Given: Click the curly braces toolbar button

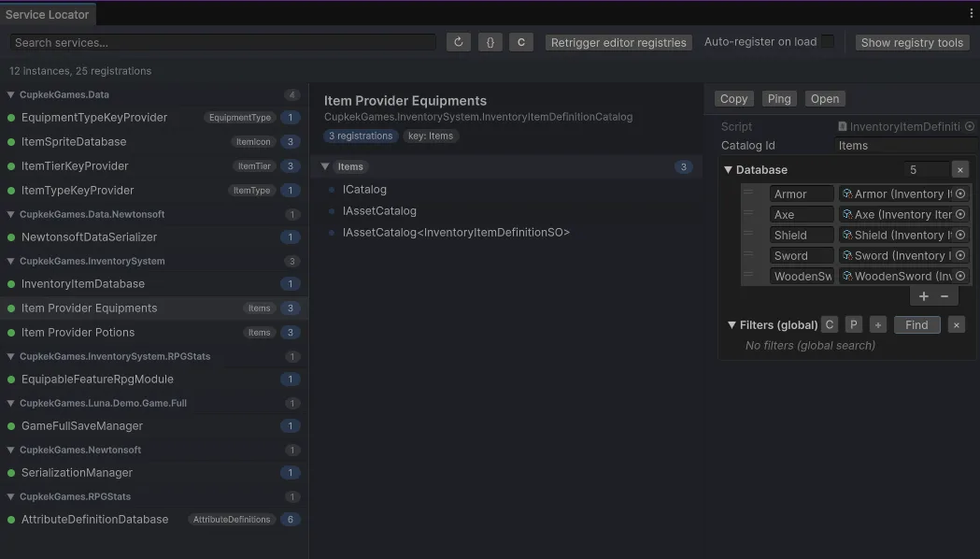Looking at the screenshot, I should click(490, 42).
